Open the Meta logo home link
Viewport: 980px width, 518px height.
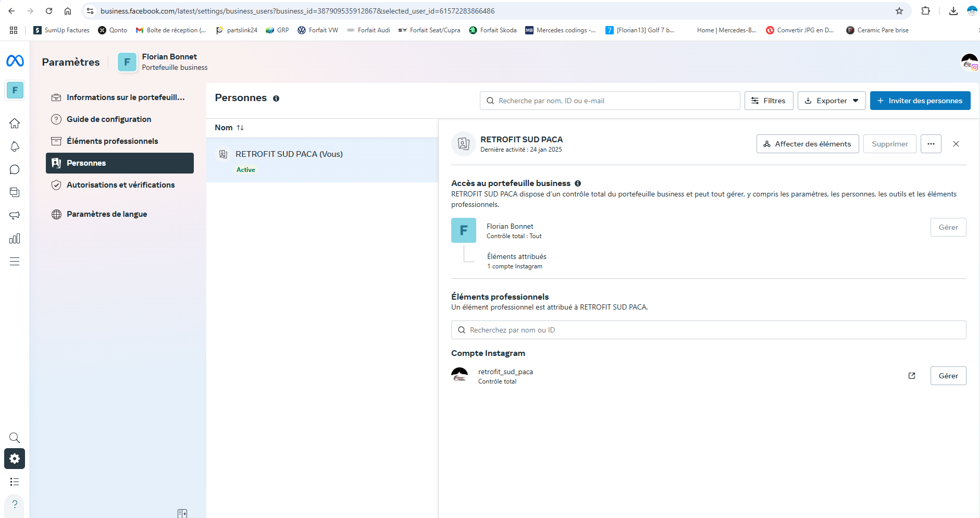coord(15,61)
